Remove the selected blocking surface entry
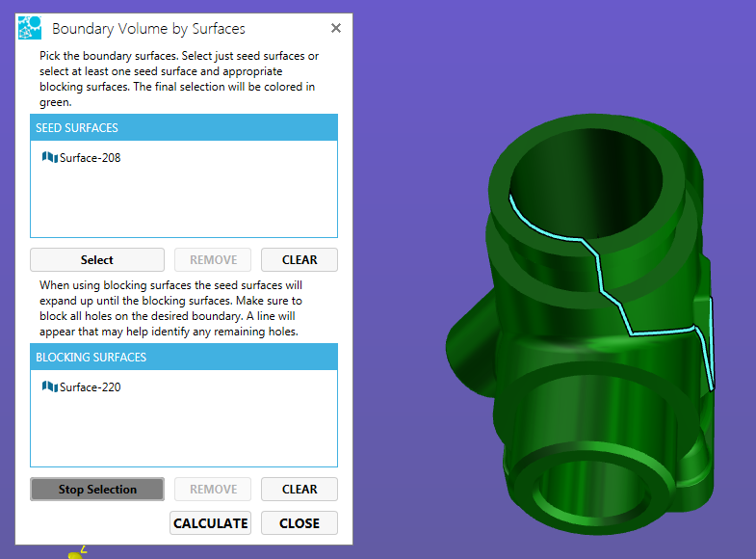The height and width of the screenshot is (559, 756). 213,489
